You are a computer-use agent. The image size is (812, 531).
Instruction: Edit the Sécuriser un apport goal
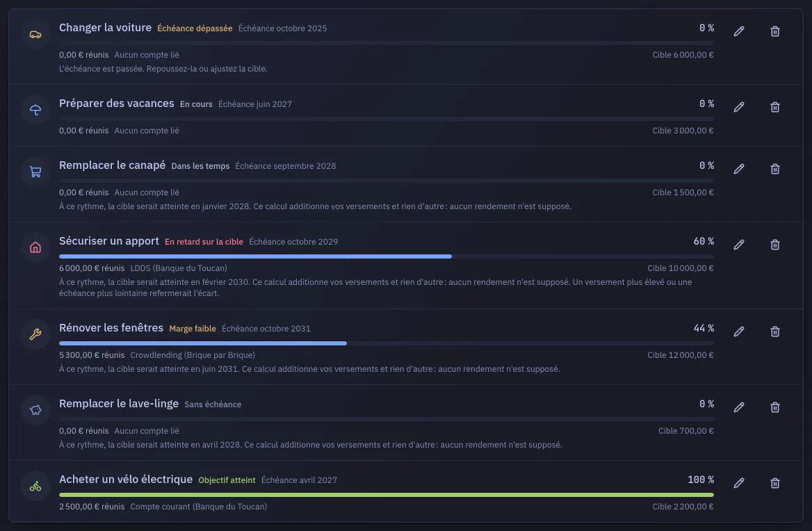tap(739, 245)
